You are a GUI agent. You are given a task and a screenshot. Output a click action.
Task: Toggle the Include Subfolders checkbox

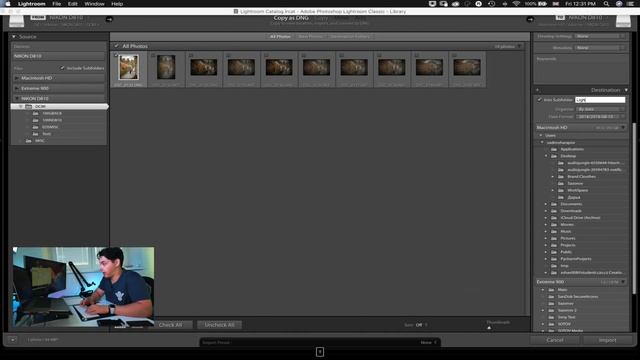point(62,68)
